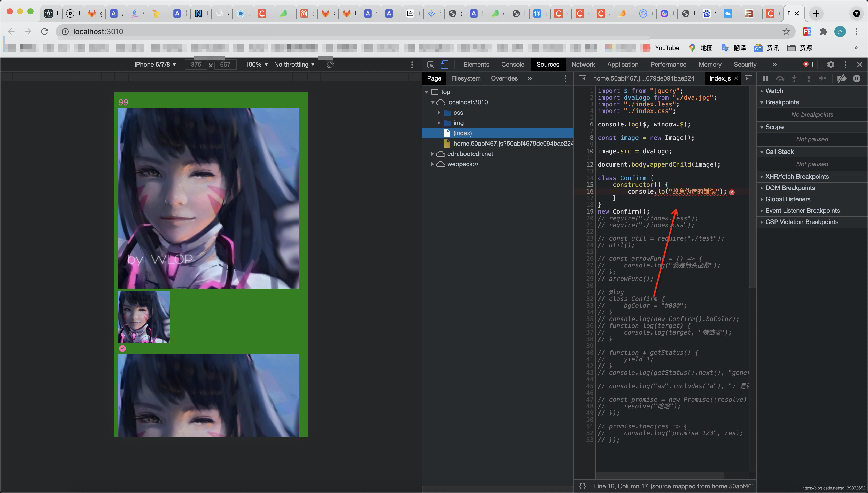Show more DevTools tabs chevron
This screenshot has width=868, height=493.
coord(774,64)
